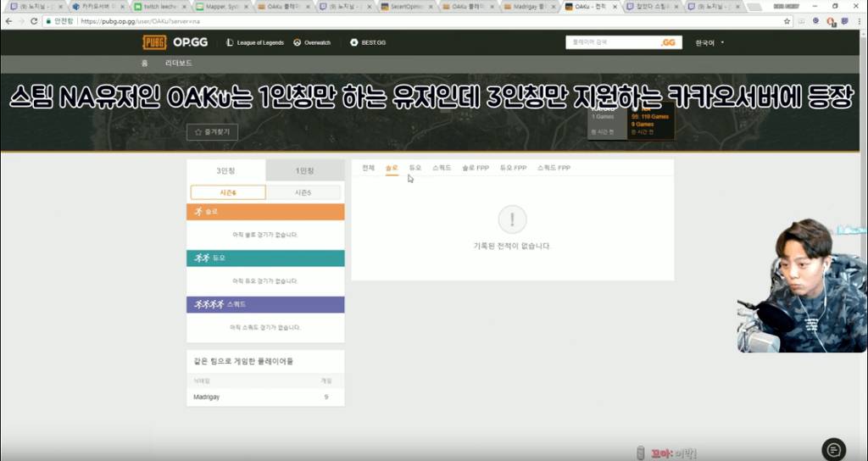This screenshot has width=868, height=461.
Task: Select the 시즌5 season button
Action: click(x=303, y=192)
